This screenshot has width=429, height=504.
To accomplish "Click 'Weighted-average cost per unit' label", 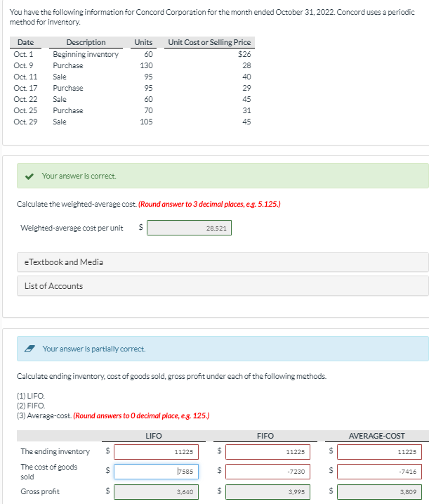I will pos(72,228).
